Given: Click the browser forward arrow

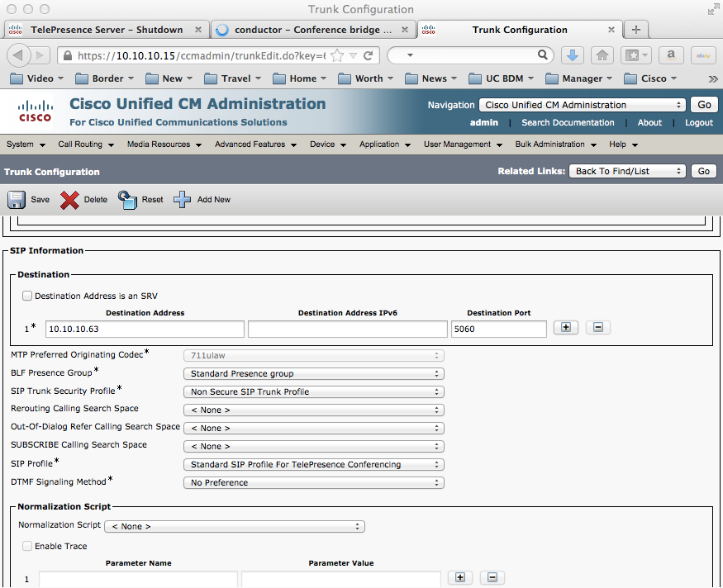Looking at the screenshot, I should [40, 56].
